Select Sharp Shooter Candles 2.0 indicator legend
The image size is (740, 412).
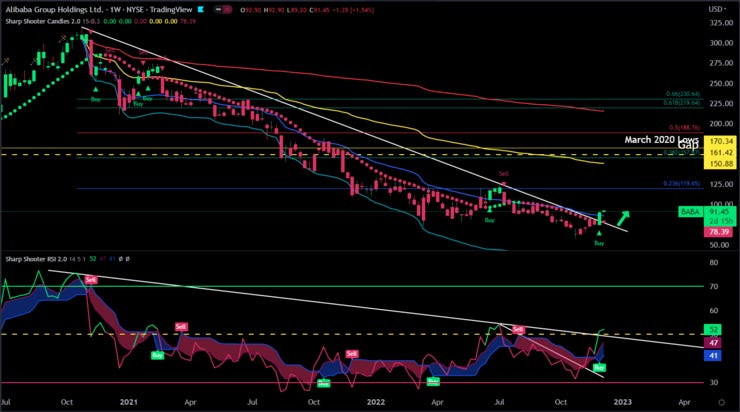point(43,21)
